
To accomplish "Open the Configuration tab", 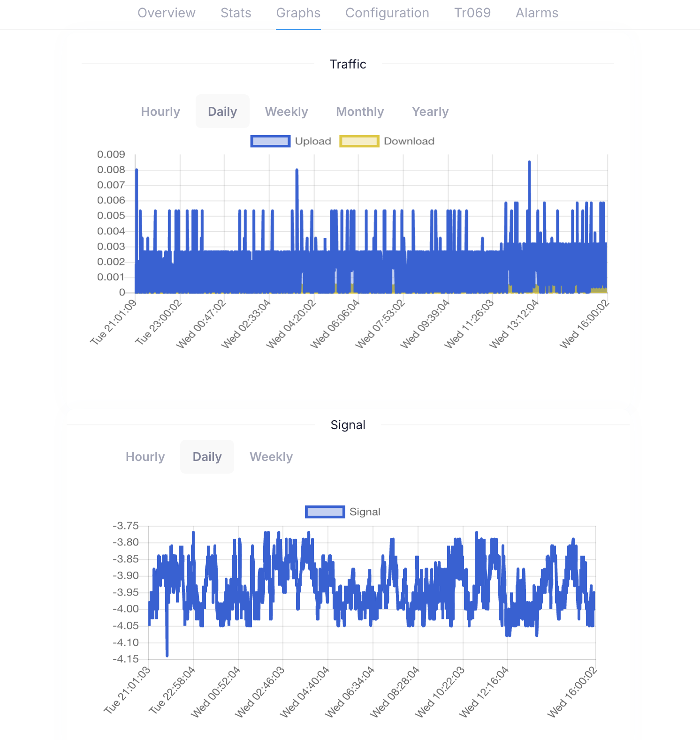I will click(387, 13).
